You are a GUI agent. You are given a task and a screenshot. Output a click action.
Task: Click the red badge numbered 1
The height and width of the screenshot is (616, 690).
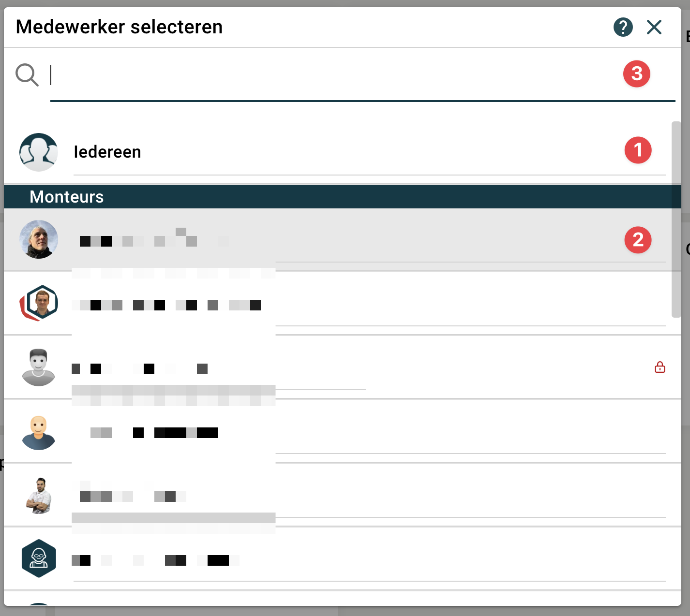(638, 150)
